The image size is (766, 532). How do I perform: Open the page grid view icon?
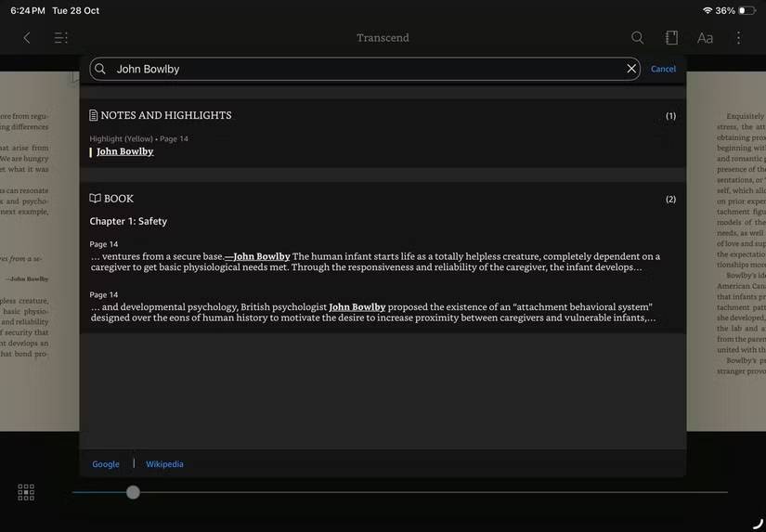(26, 492)
